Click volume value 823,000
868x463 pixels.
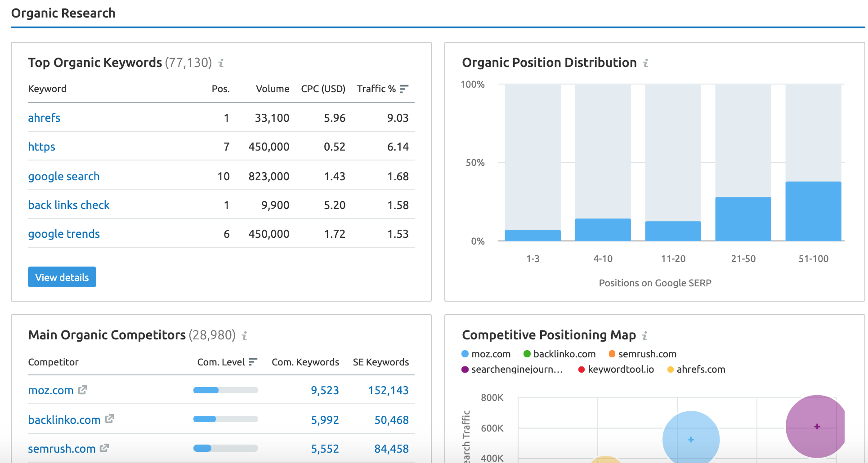pos(269,177)
